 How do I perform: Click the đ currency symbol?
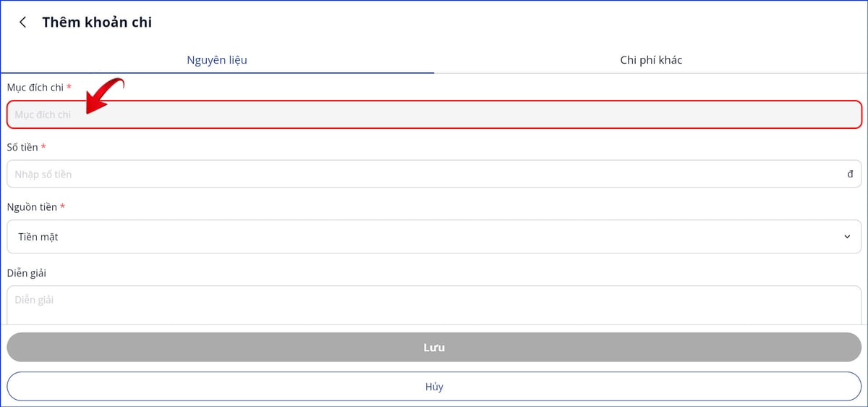pyautogui.click(x=850, y=174)
